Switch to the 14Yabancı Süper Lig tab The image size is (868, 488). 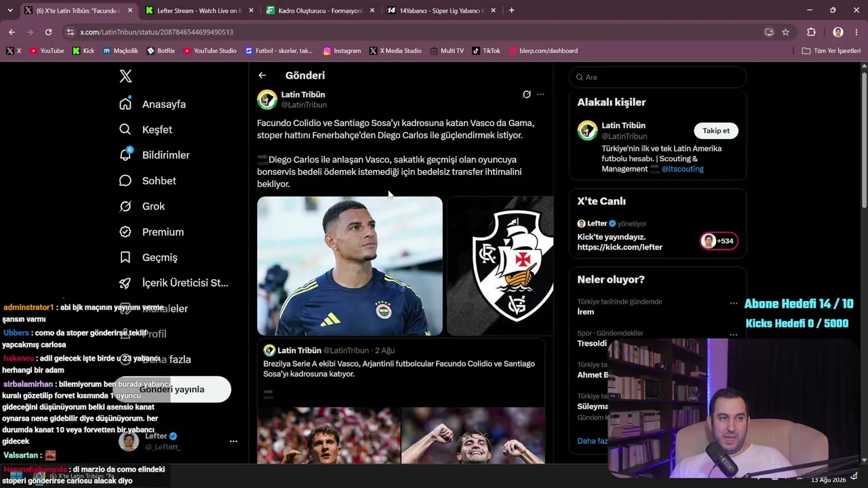[x=441, y=11]
